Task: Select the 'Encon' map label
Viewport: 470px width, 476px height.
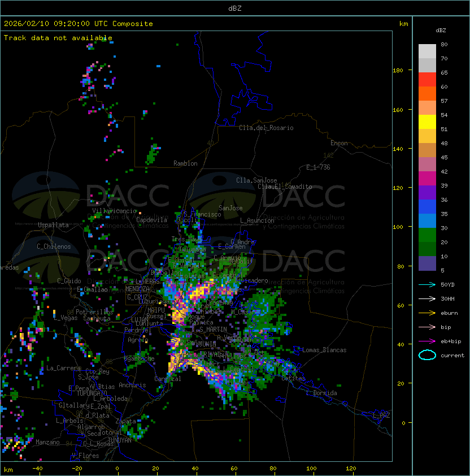Action: pos(339,143)
